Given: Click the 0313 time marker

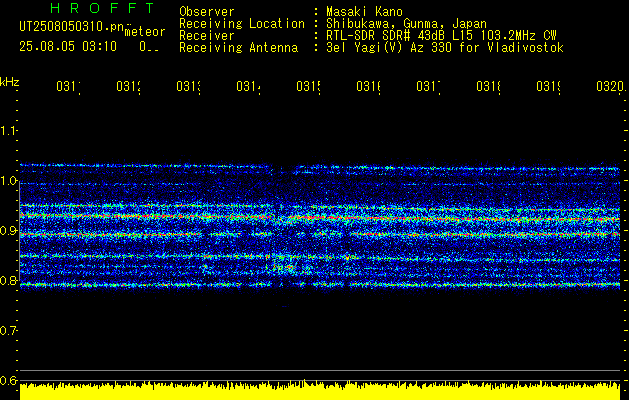Looking at the screenshot, I should [189, 86].
